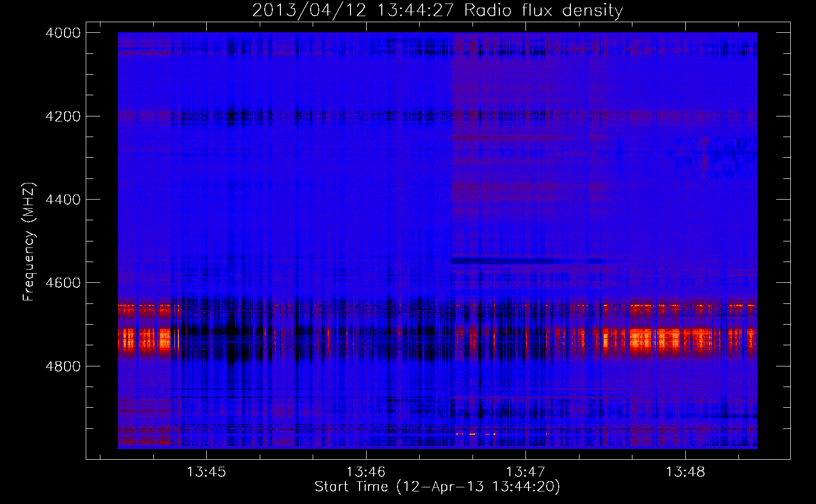The width and height of the screenshot is (816, 504).
Task: Click the 13:48 time tick label
Action: [x=685, y=472]
